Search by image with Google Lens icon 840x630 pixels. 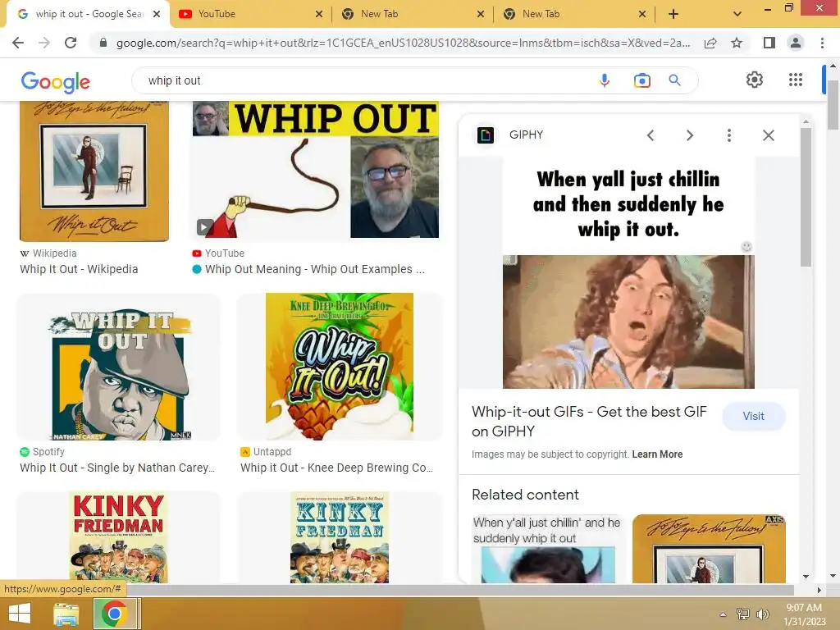tap(641, 80)
